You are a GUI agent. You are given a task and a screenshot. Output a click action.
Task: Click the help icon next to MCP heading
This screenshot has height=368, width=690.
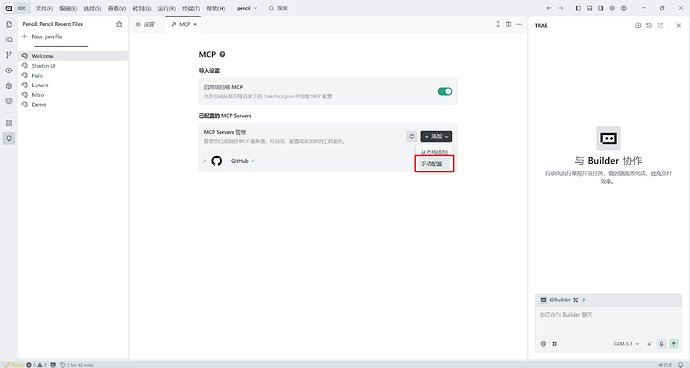pos(222,54)
